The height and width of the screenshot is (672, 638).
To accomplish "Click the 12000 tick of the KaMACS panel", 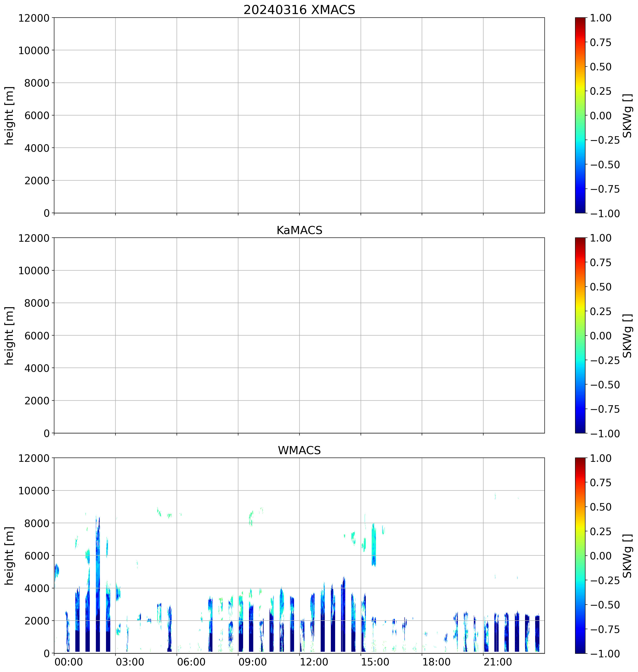I will [34, 238].
